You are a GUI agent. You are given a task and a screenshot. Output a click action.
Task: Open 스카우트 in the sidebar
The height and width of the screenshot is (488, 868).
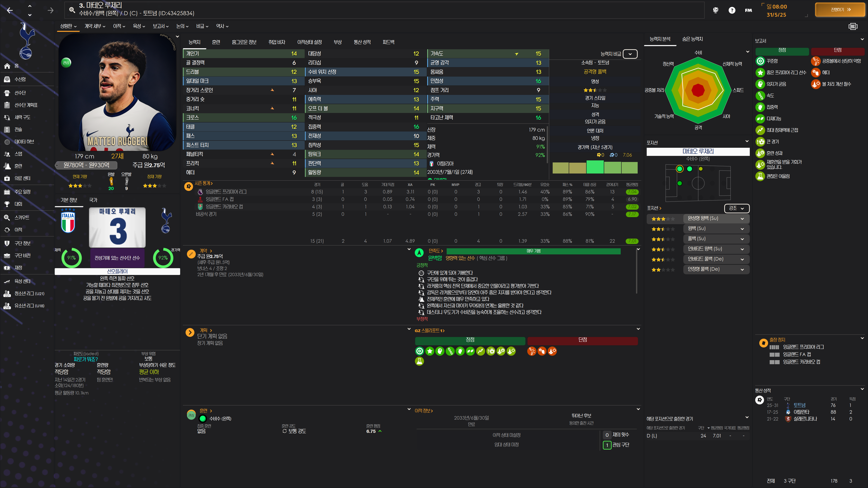point(22,218)
